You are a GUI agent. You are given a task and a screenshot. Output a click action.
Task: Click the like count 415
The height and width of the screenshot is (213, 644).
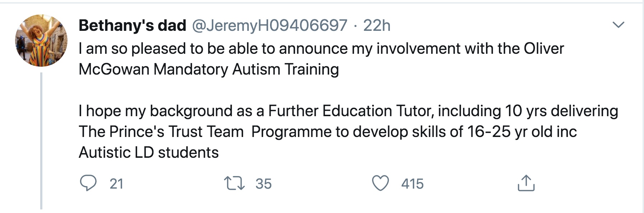click(412, 184)
